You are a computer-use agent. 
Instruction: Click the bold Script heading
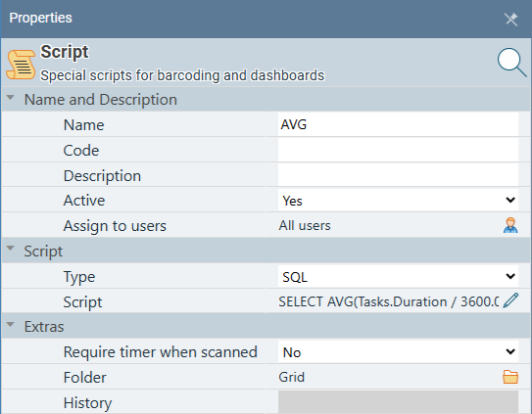tap(65, 52)
